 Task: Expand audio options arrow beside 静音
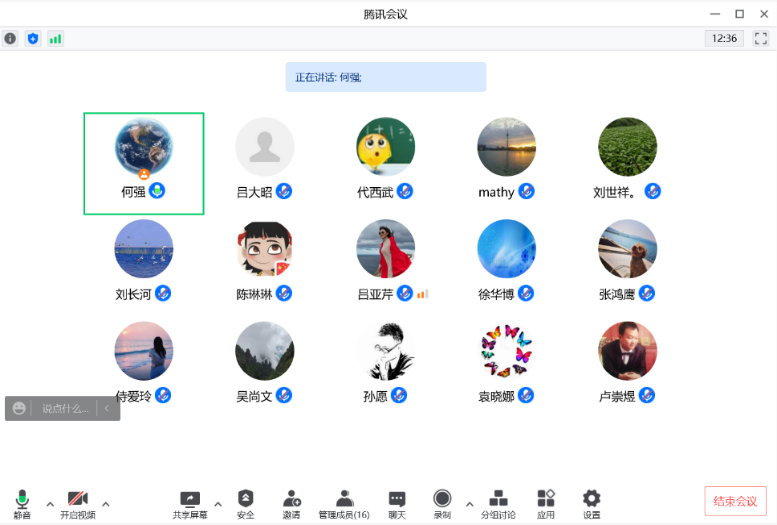[50, 503]
